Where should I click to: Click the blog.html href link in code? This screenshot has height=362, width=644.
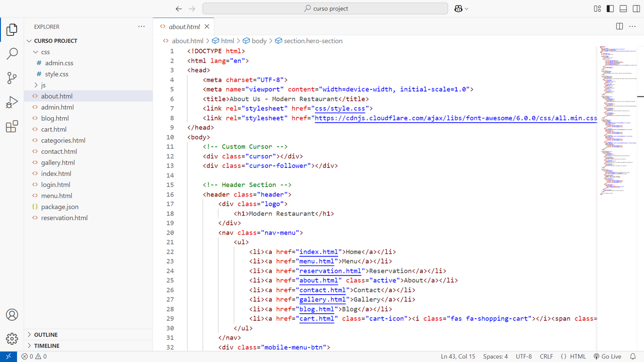click(x=316, y=309)
